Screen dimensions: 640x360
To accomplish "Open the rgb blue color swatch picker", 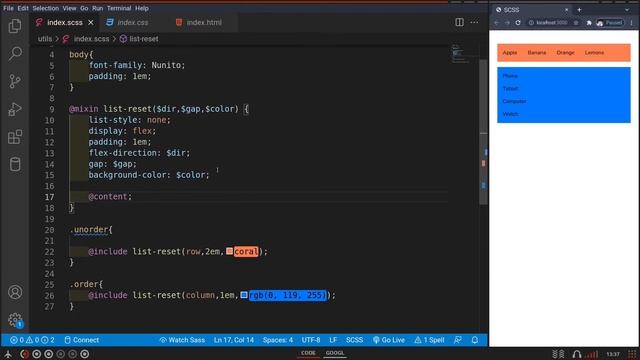I will 244,295.
